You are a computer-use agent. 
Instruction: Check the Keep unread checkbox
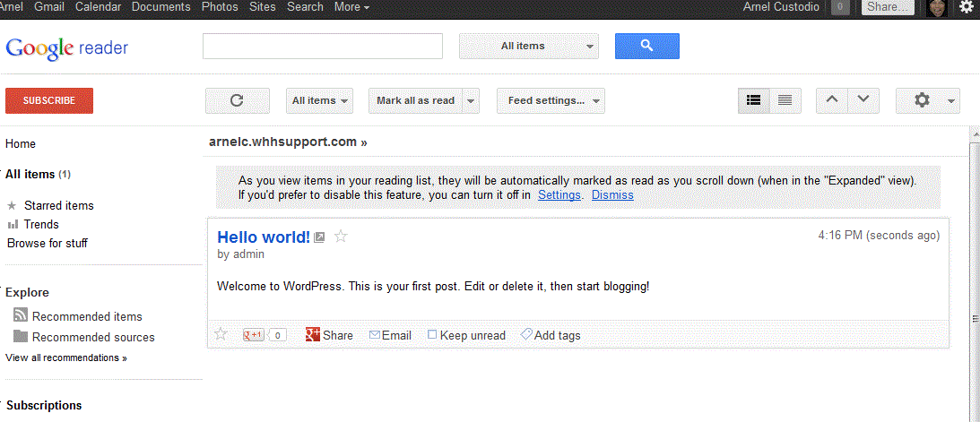(x=432, y=335)
